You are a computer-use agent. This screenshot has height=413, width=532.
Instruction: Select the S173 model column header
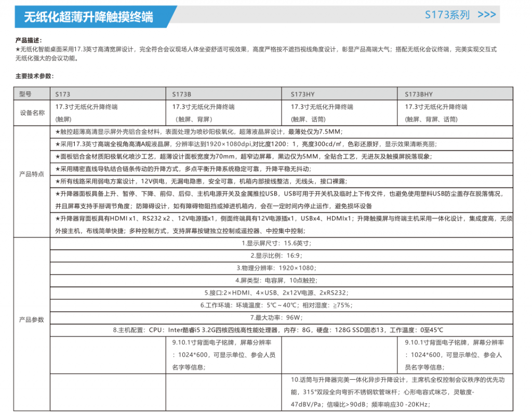pos(63,94)
